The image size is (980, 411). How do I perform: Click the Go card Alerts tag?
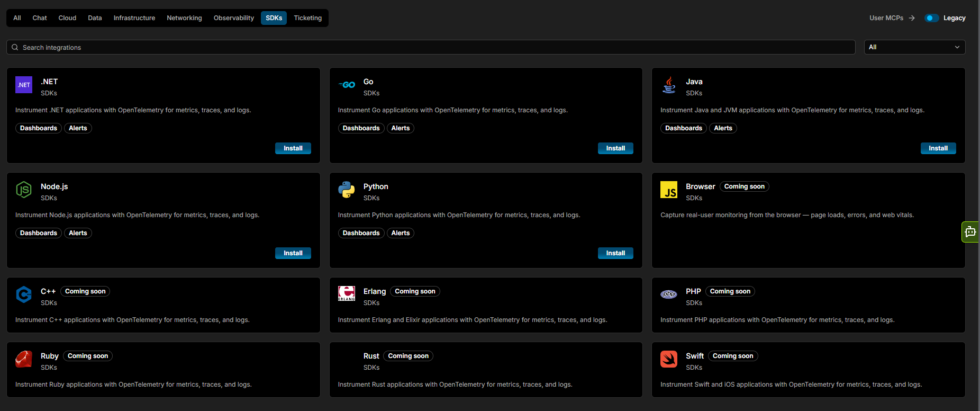coord(401,128)
